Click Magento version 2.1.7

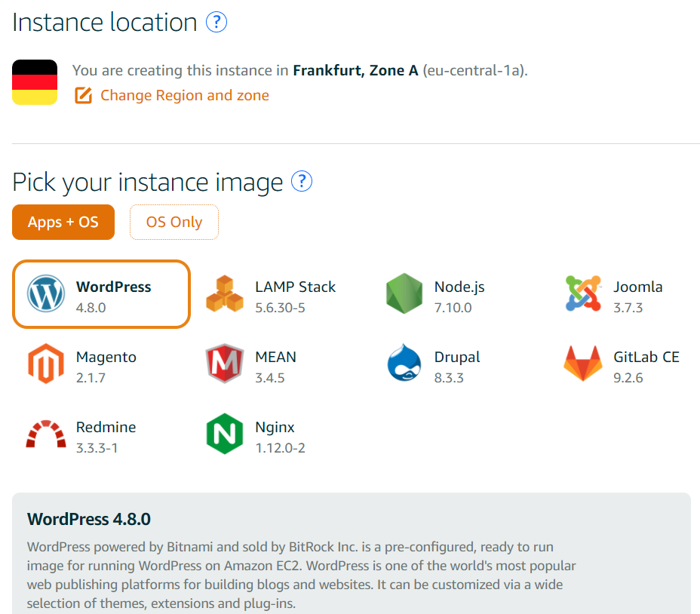point(91,378)
